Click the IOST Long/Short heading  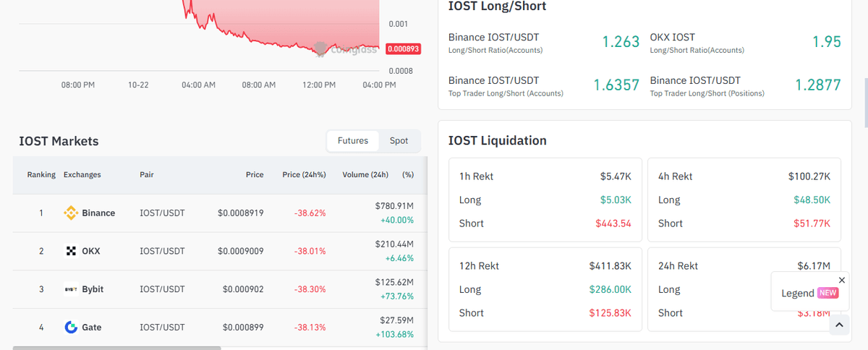(498, 7)
